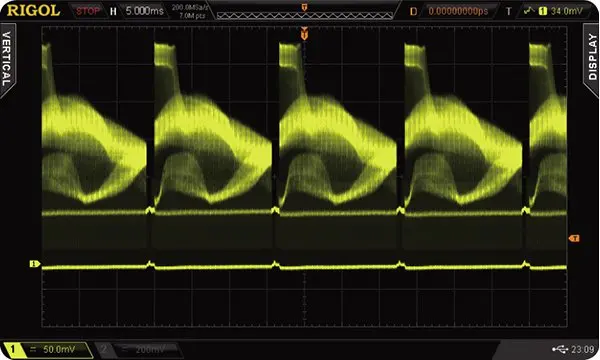Click the 200.0MSa/s sample rate readout

[x=189, y=7]
